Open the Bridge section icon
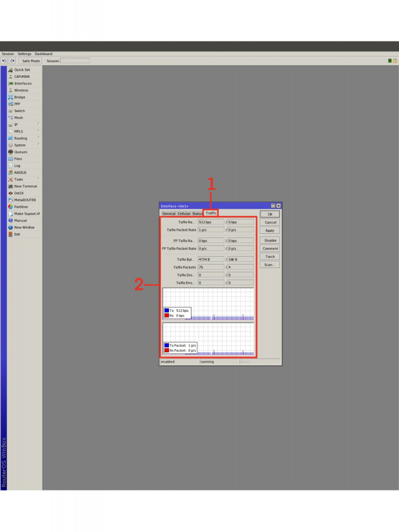This screenshot has height=532, width=399. coord(10,97)
